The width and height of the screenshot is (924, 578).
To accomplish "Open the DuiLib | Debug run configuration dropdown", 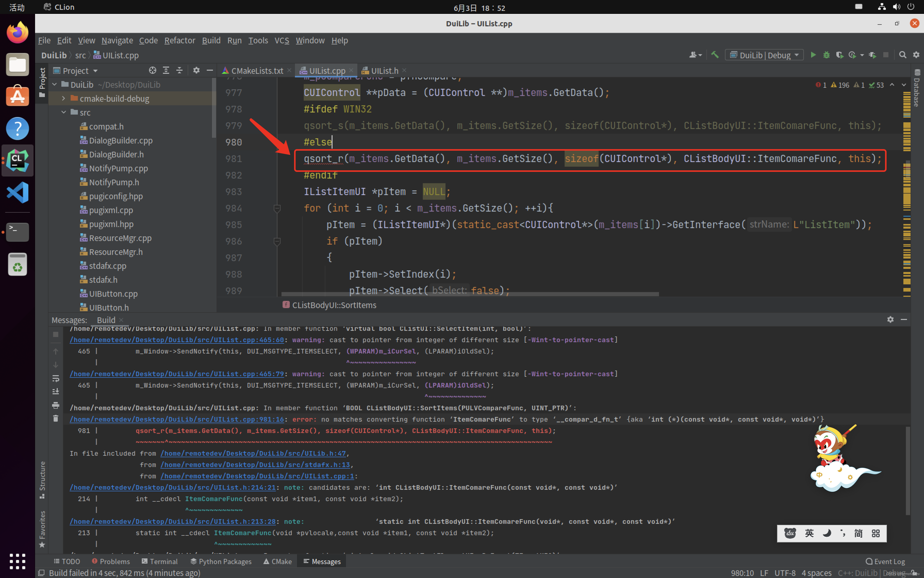I will point(764,55).
